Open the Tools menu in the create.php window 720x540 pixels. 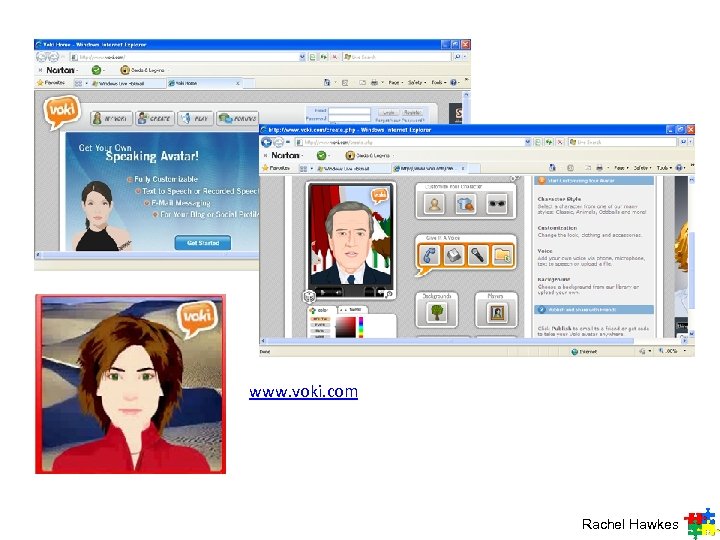663,168
